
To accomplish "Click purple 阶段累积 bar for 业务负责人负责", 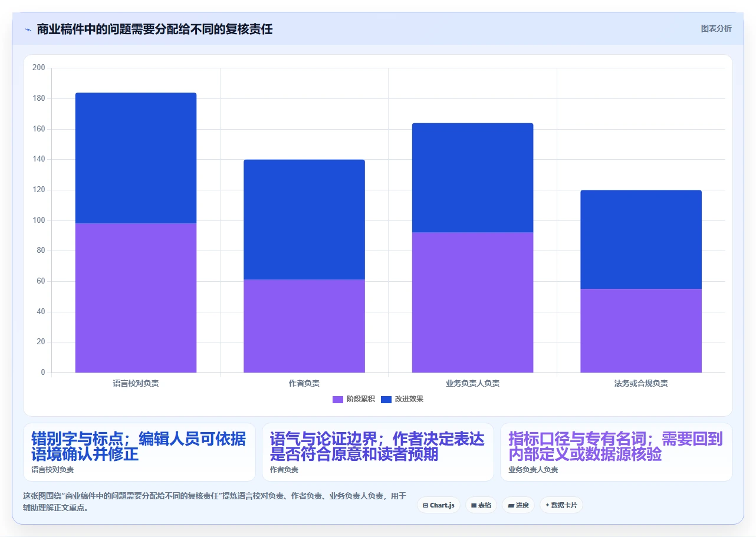I will (472, 302).
